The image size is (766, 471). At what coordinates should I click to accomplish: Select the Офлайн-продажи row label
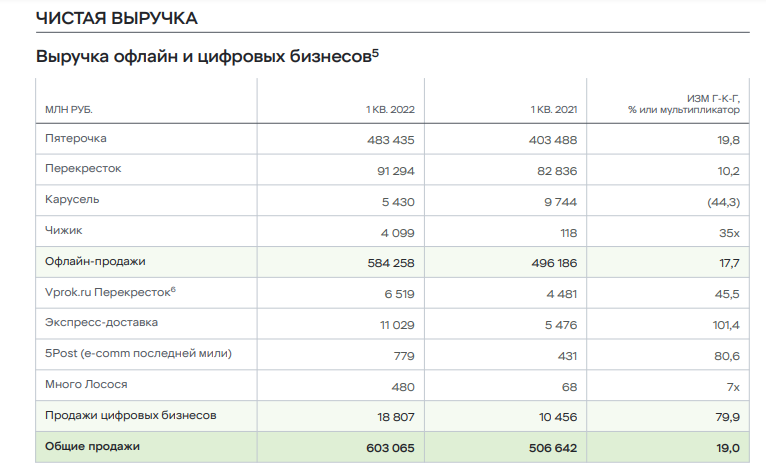[95, 261]
